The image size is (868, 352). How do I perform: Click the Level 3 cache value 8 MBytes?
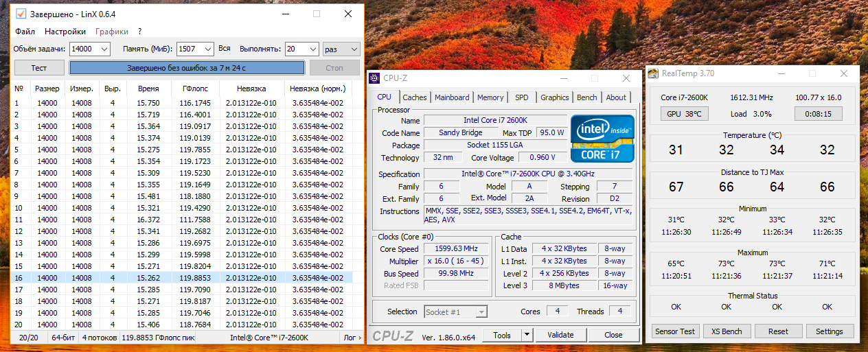[x=564, y=285]
